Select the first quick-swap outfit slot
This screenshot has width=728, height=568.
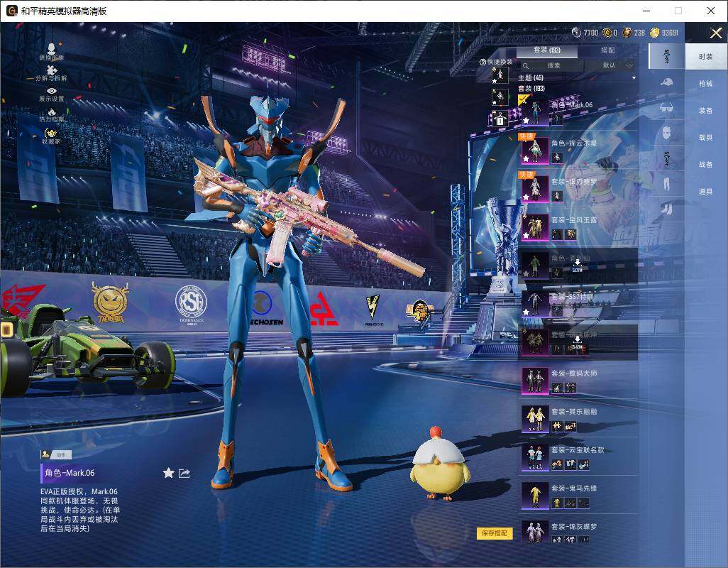[x=500, y=75]
